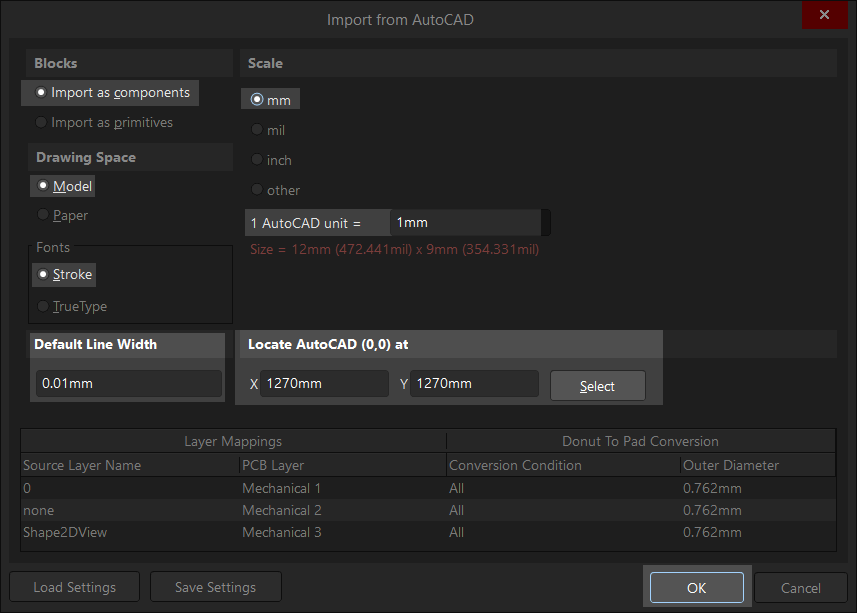
Task: Click the AutoCAD unit value field
Action: (x=466, y=223)
